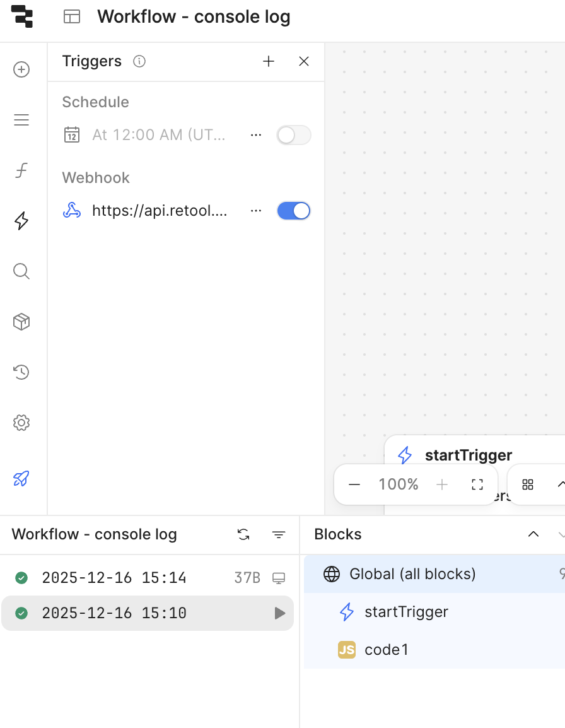
Task: Open the functions sidebar icon
Action: [x=22, y=170]
